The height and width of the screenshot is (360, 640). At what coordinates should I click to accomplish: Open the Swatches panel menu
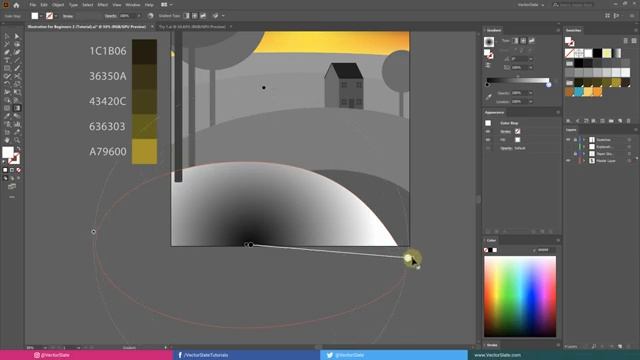pyautogui.click(x=636, y=30)
